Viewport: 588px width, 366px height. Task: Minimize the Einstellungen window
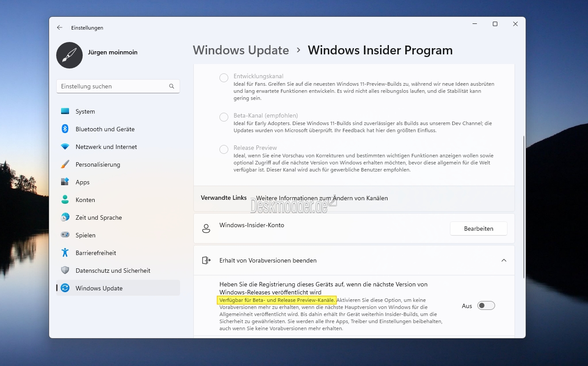[x=475, y=24]
